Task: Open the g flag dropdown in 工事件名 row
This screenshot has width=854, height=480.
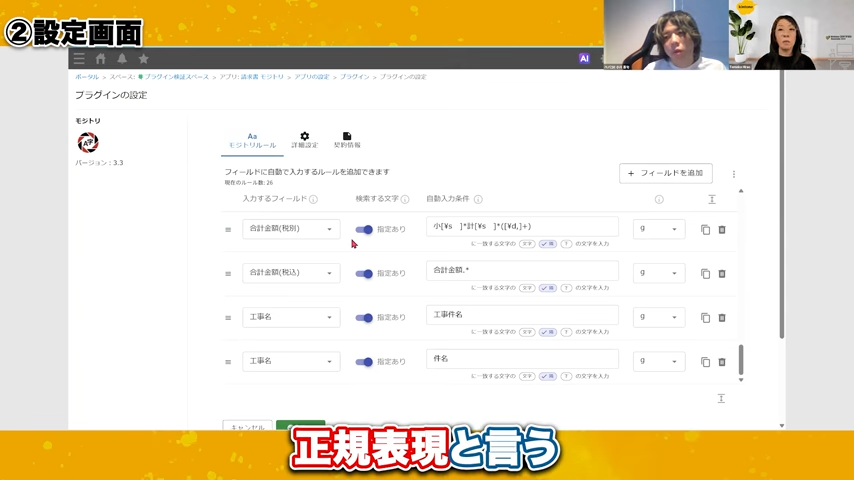Action: [658, 317]
